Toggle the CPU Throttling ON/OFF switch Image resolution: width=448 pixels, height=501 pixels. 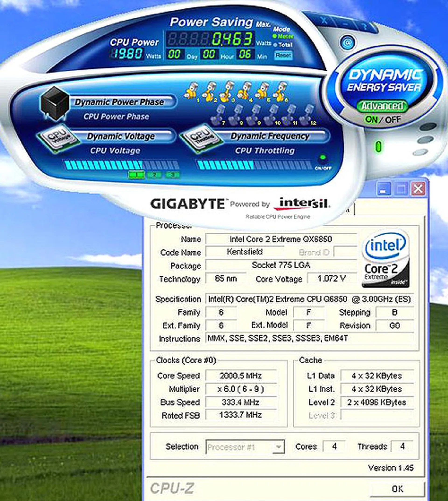click(323, 158)
